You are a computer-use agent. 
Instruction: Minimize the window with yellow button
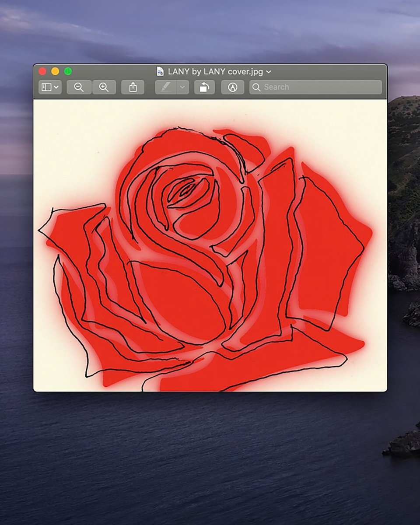coord(55,71)
